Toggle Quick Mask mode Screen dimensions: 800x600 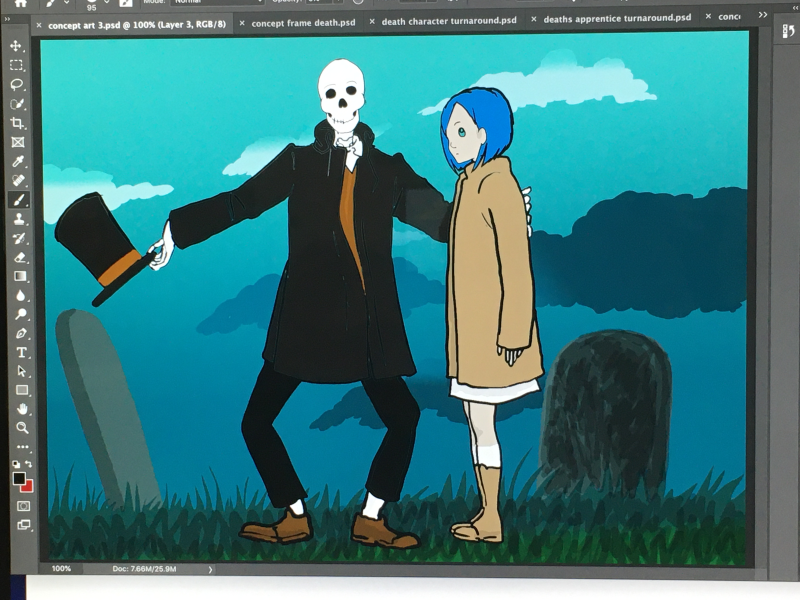pyautogui.click(x=24, y=506)
